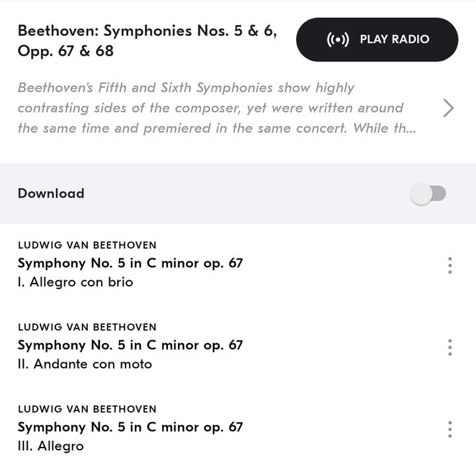Open more options for III. Allegro track

coord(450,429)
